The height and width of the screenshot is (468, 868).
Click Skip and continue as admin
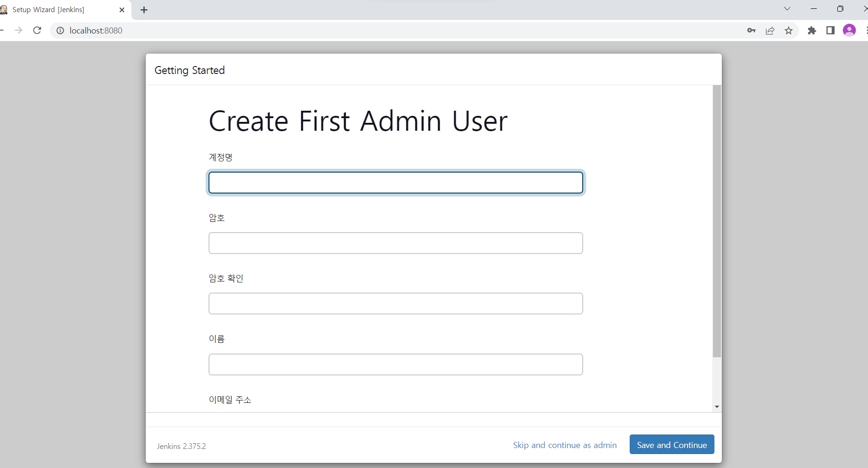point(565,445)
